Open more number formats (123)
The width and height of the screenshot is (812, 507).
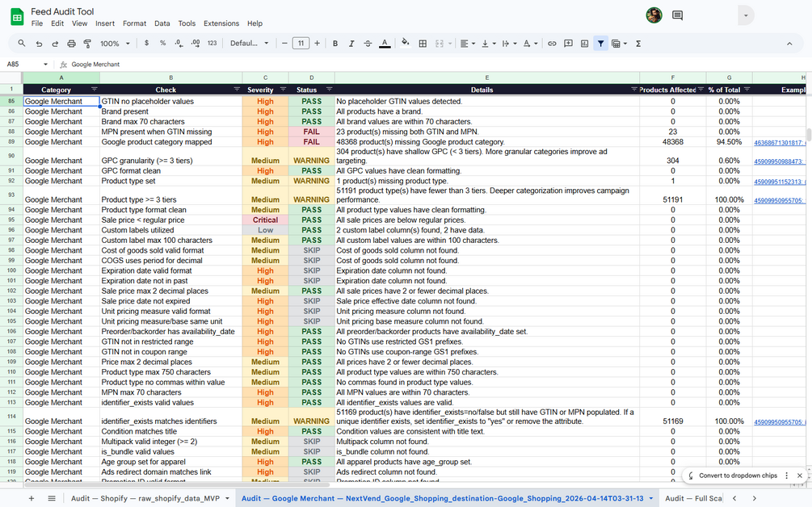click(x=212, y=44)
